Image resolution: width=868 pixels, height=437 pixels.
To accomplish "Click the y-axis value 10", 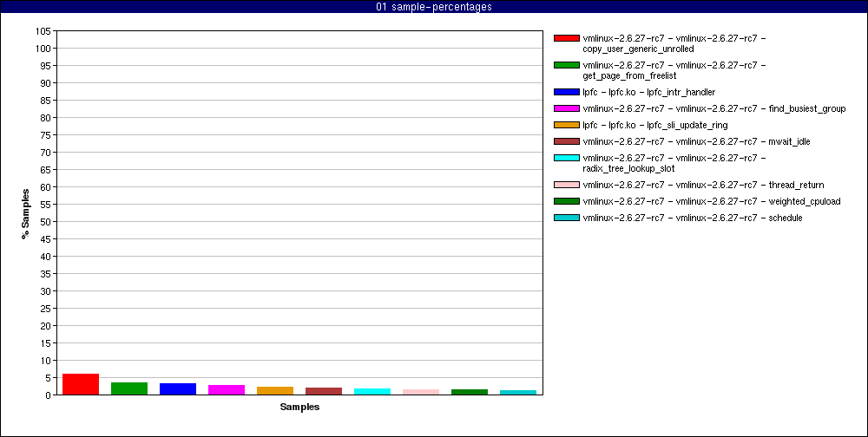I will (x=47, y=361).
